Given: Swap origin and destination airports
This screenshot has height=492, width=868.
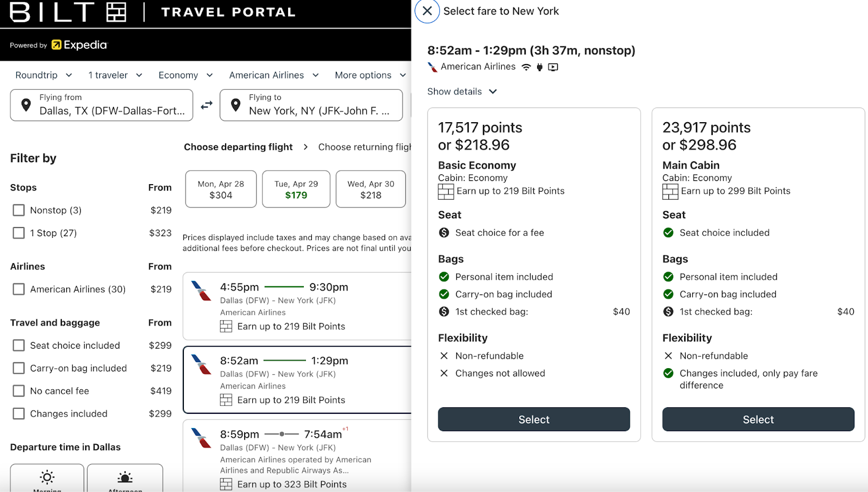Looking at the screenshot, I should pyautogui.click(x=207, y=105).
